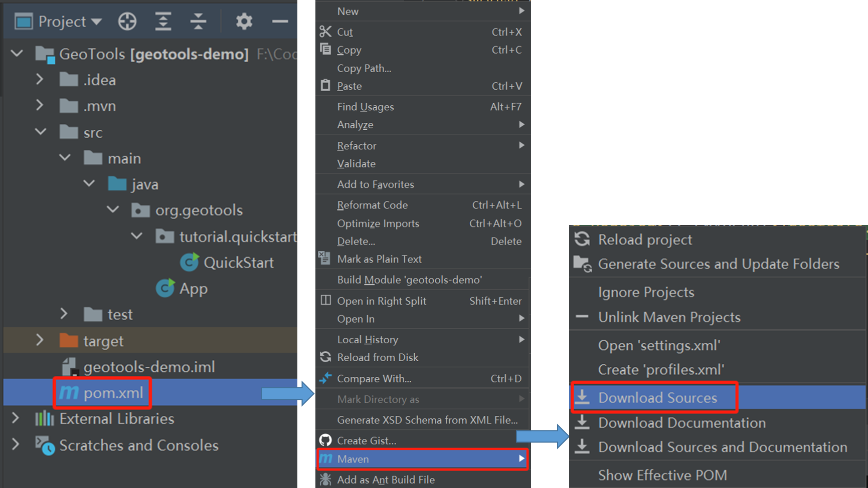
Task: Open the Project view dropdown arrow
Action: [97, 22]
